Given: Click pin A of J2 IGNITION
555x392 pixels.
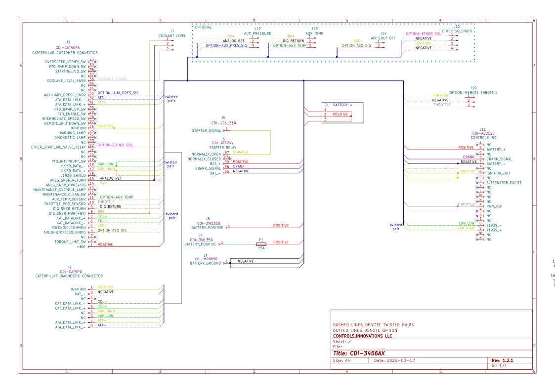Looking at the screenshot, I should 91,288.
